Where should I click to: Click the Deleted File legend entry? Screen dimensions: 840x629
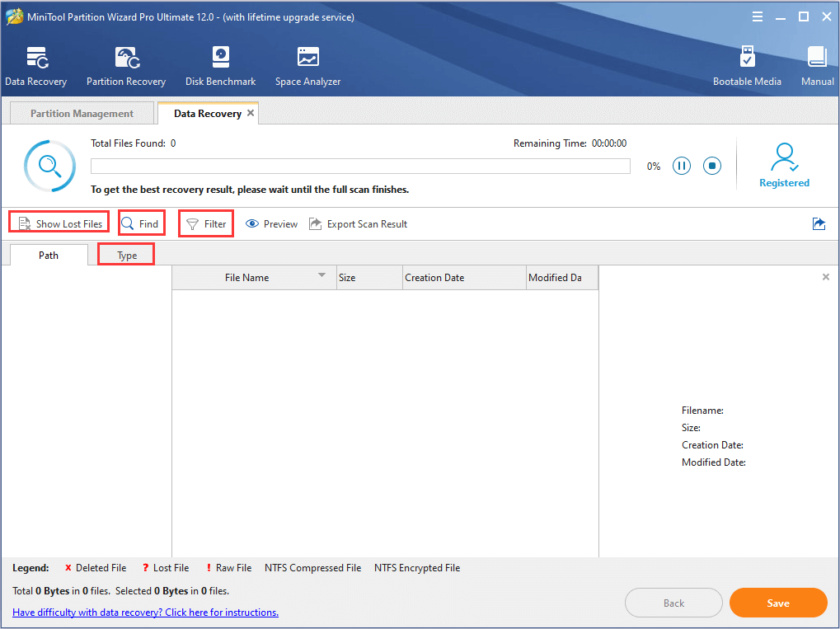coord(96,568)
